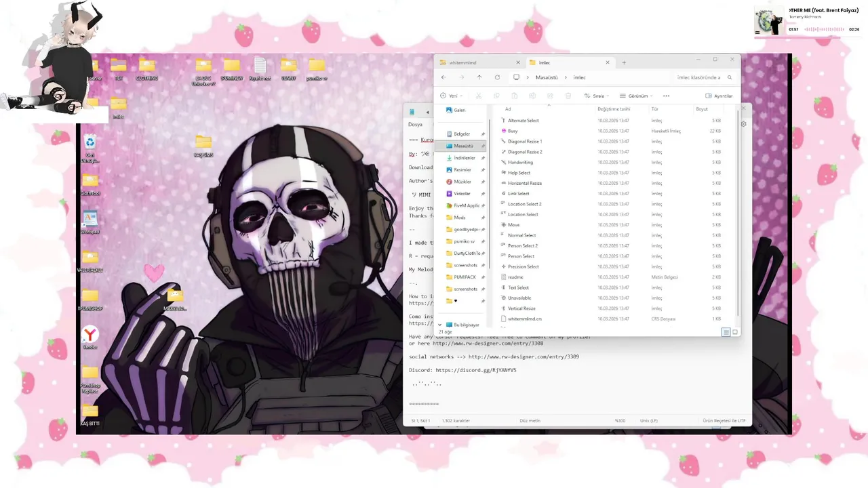
Task: Click the Share icon in Explorer toolbar
Action: coord(550,96)
